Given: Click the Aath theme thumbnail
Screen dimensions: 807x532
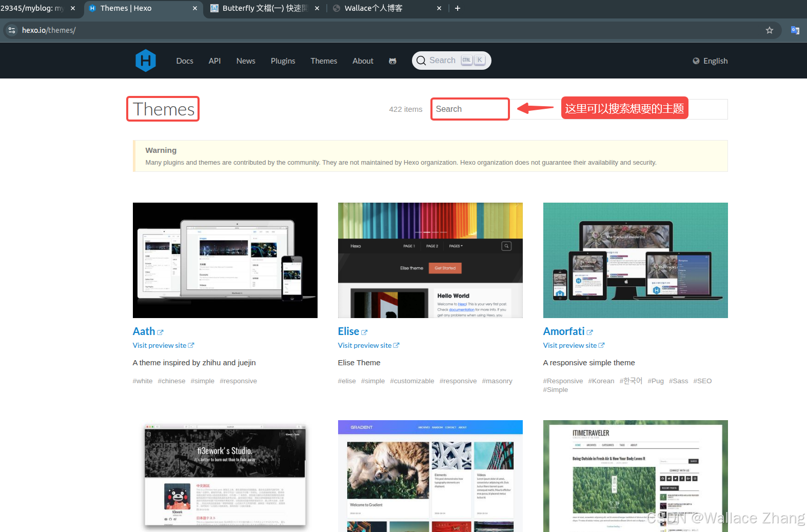Looking at the screenshot, I should [x=225, y=260].
